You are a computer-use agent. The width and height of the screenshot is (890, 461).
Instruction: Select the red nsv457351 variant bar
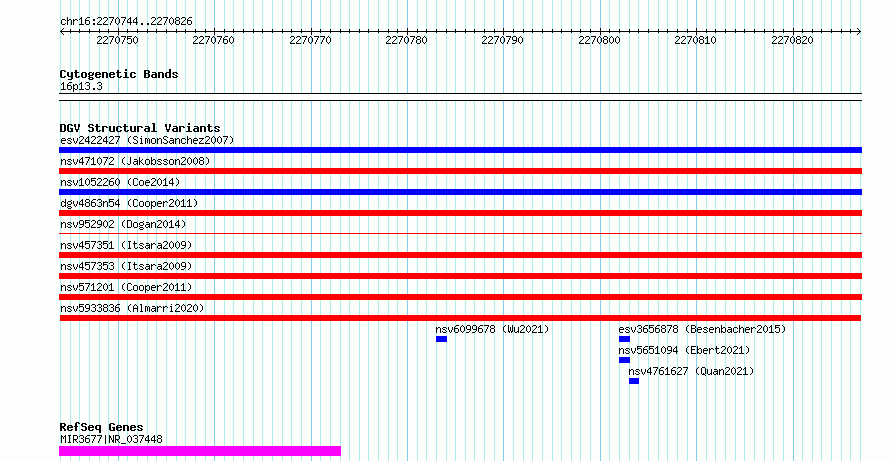(x=460, y=255)
